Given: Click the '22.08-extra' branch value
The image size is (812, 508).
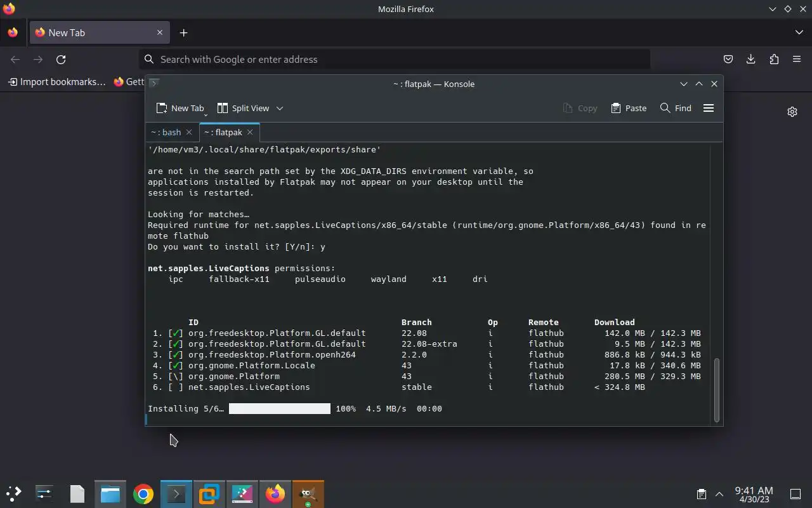Looking at the screenshot, I should (429, 344).
